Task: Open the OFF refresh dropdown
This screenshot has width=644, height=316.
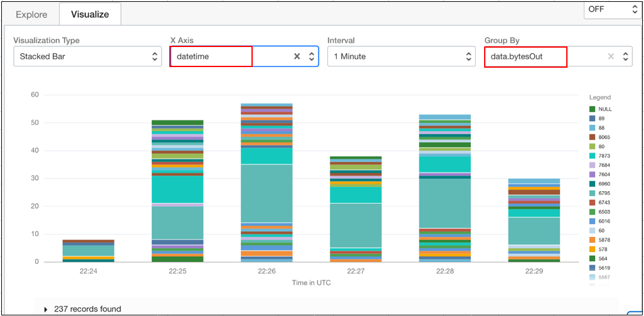Action: coord(613,9)
